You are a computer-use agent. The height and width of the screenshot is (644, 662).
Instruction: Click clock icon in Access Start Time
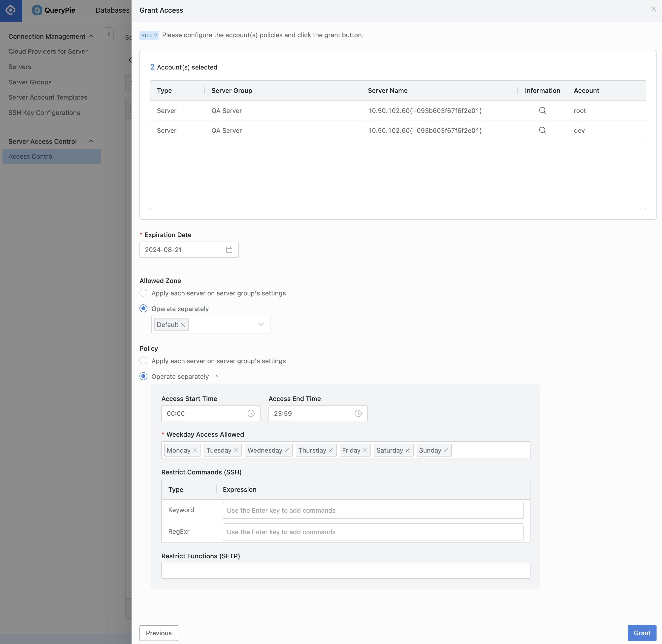[251, 413]
